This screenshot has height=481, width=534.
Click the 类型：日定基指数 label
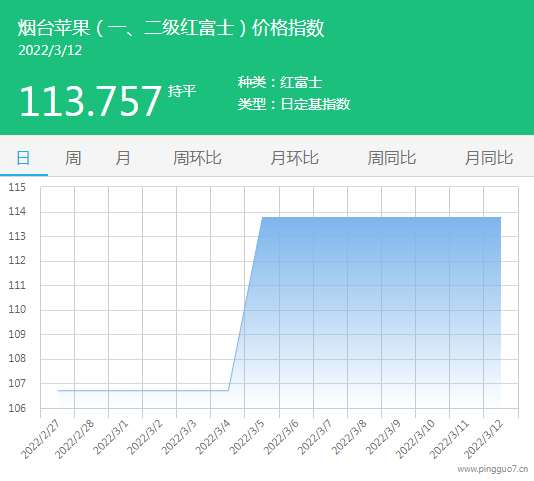pos(294,104)
